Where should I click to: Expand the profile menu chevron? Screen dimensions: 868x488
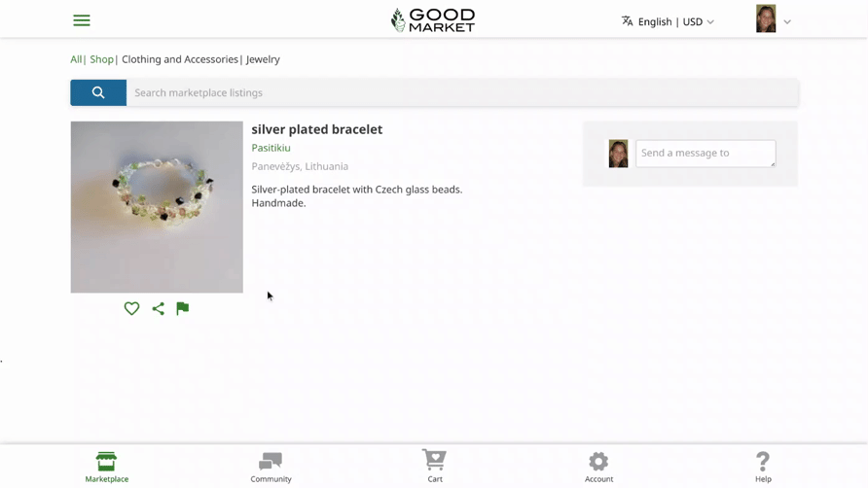(787, 22)
